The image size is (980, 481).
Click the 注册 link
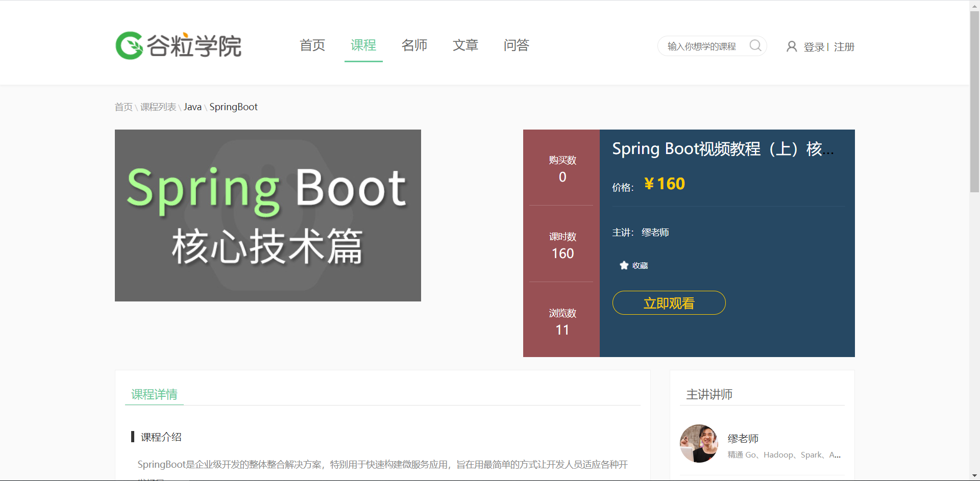click(844, 47)
